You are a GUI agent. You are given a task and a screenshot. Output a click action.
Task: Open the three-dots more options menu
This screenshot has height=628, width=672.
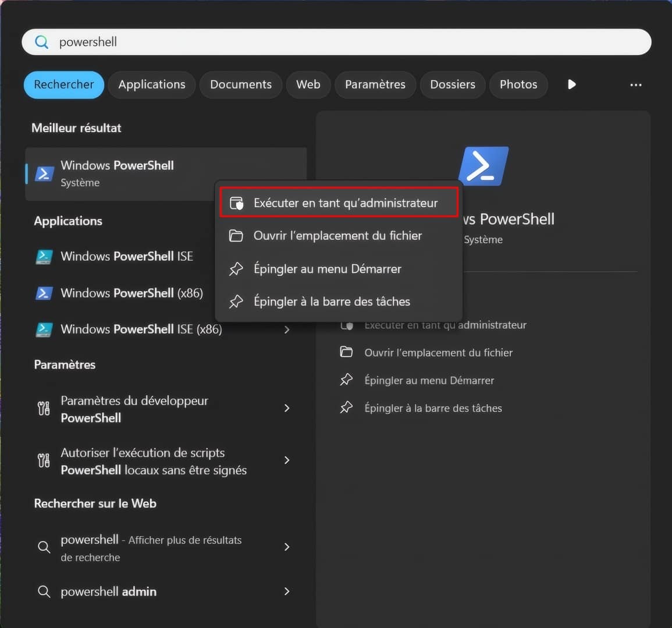[635, 85]
